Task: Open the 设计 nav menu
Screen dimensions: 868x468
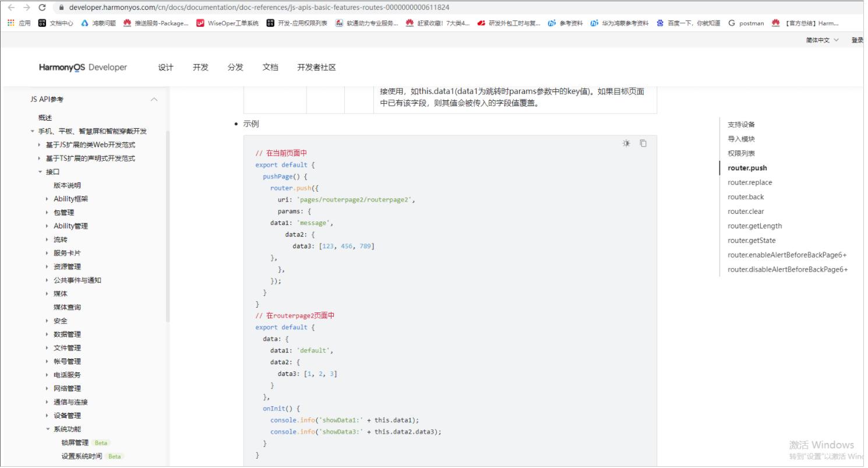Action: tap(166, 67)
